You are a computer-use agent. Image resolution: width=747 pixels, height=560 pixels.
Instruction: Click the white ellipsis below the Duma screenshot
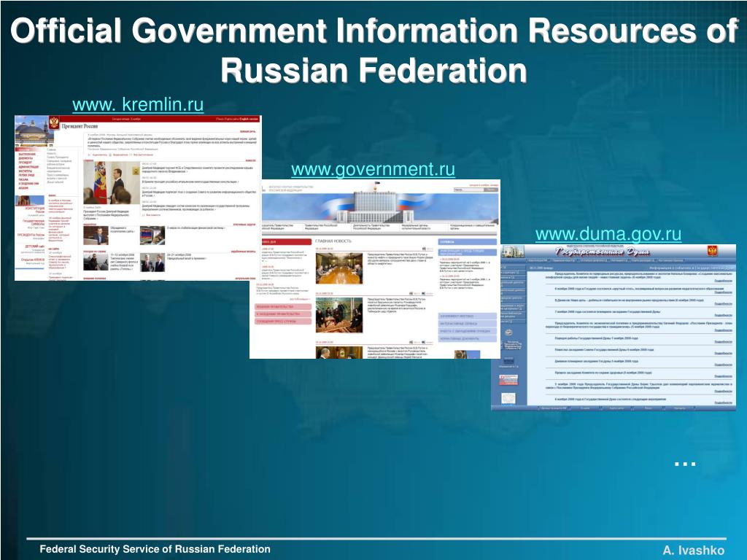click(685, 464)
